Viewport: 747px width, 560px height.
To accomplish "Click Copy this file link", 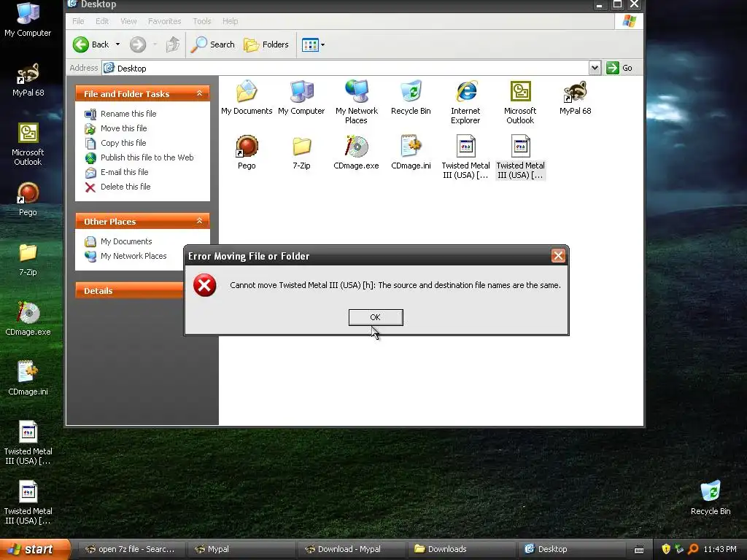I will tap(123, 143).
